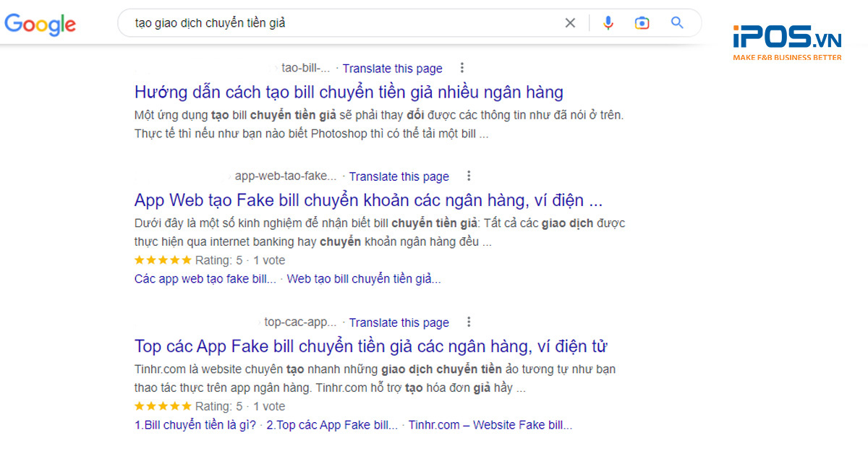This screenshot has height=454, width=868.
Task: Click Translate this page for app-web-tao-fake result
Action: point(399,176)
